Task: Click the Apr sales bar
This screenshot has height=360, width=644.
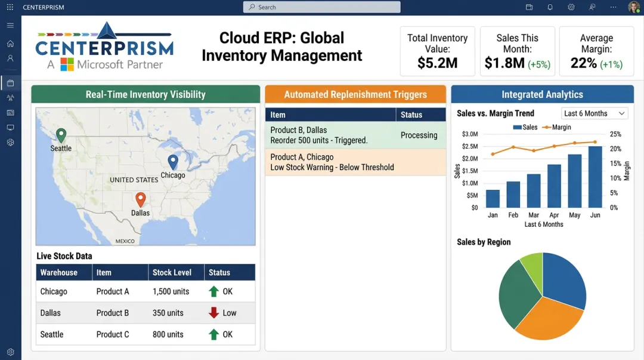Action: [x=554, y=186]
